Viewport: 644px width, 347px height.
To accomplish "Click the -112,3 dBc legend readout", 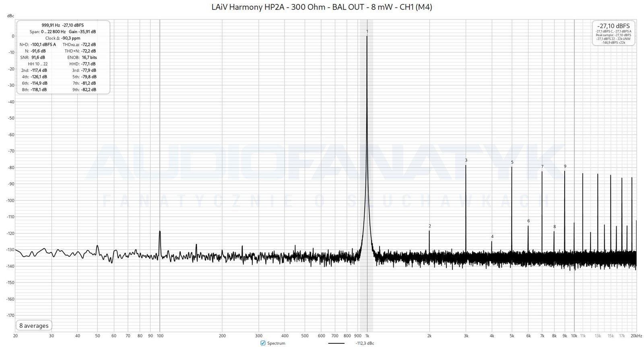I will click(365, 343).
